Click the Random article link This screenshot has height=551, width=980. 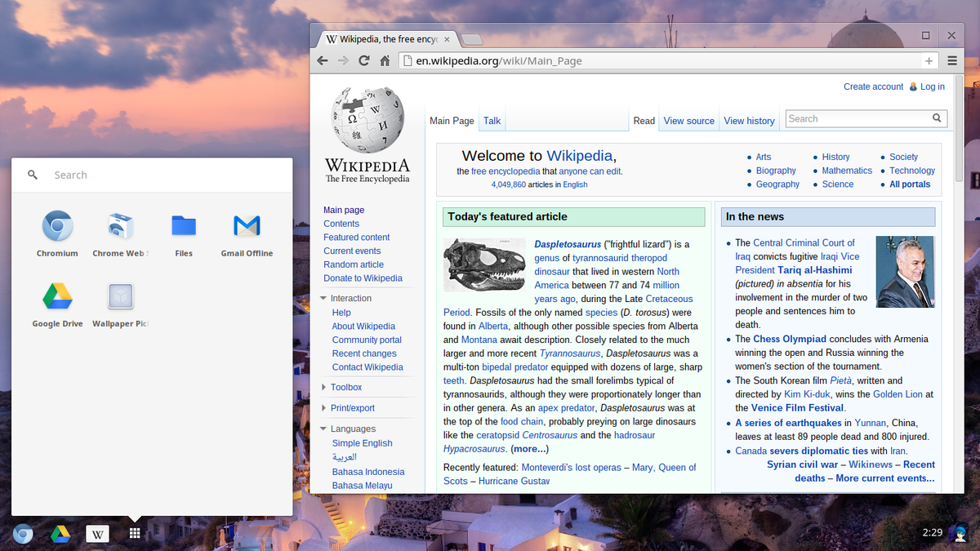click(x=354, y=264)
